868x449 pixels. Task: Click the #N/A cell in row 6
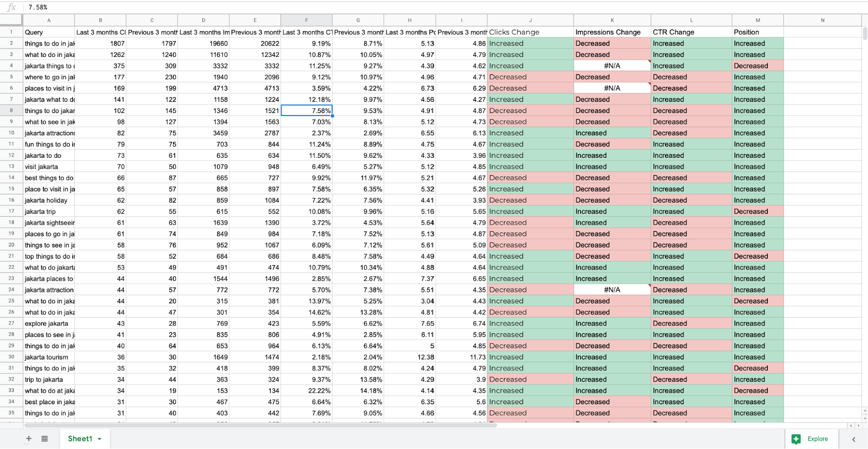[x=612, y=88]
